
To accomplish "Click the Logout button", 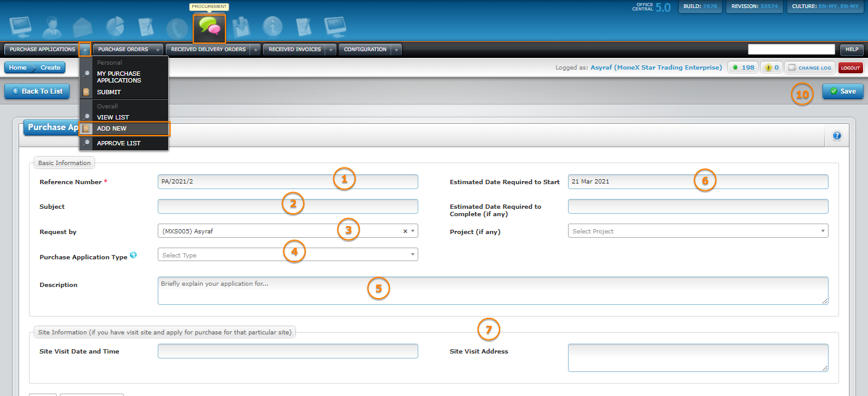I will coord(851,68).
